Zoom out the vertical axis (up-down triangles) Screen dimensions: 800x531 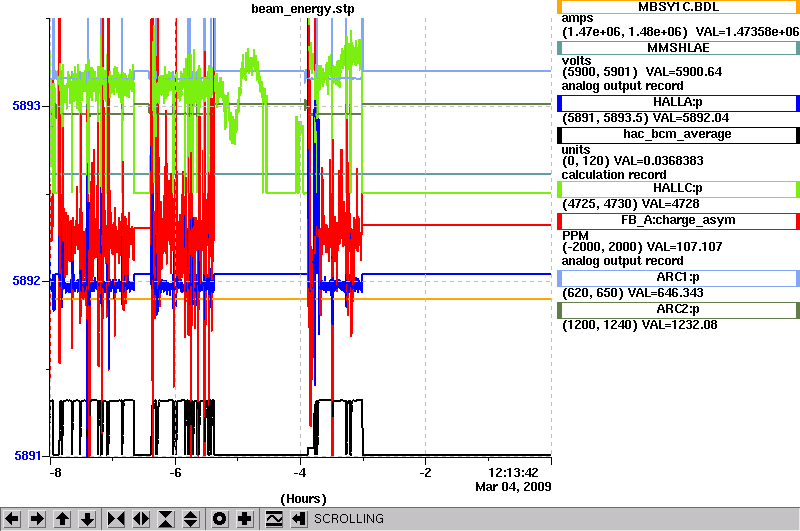click(191, 519)
